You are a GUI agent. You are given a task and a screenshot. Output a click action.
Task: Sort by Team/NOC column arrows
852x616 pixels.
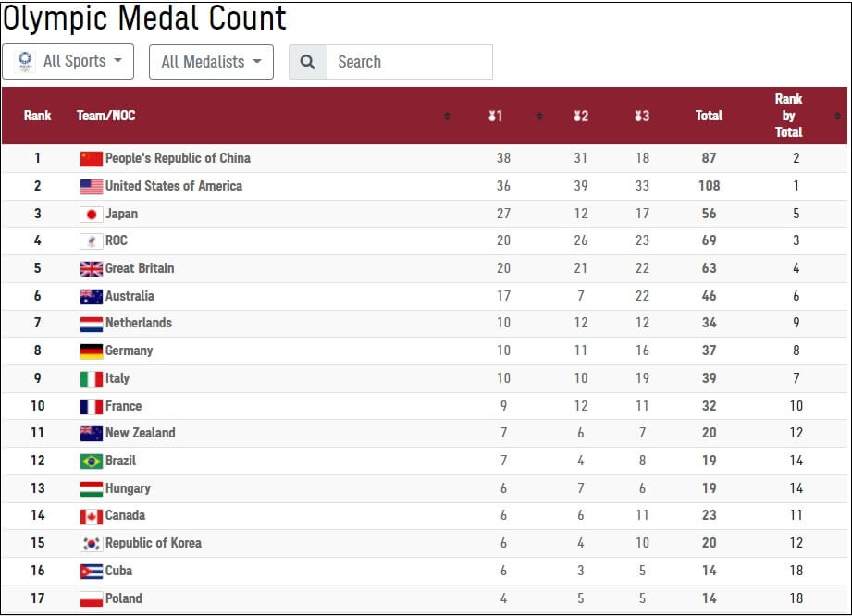point(447,116)
